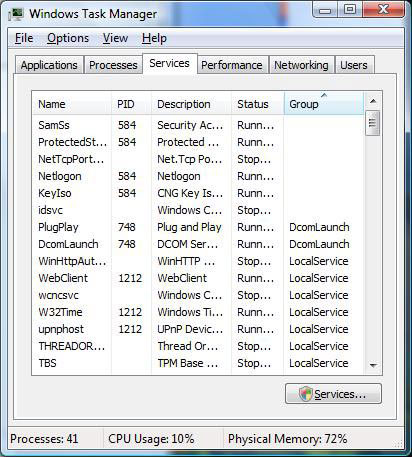This screenshot has height=457, width=412.
Task: Click PID 748 in the PlugPlay row
Action: 127,227
